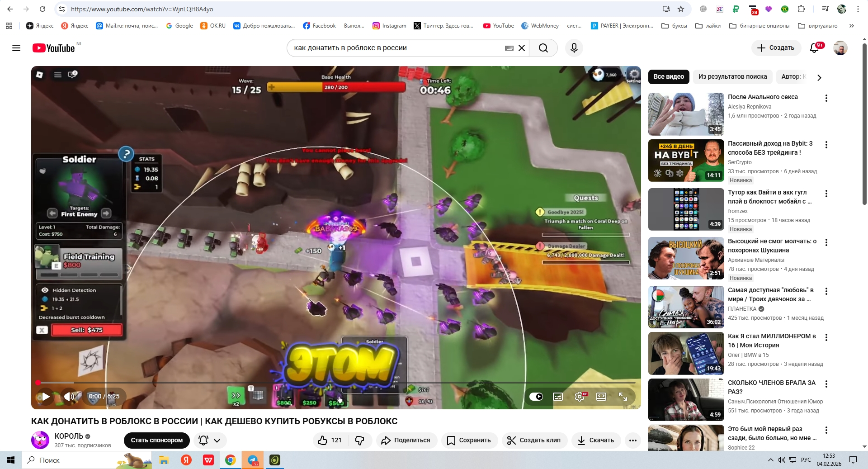Like the video with 121 likes
Viewport: 868px width, 469px height.
click(330, 441)
